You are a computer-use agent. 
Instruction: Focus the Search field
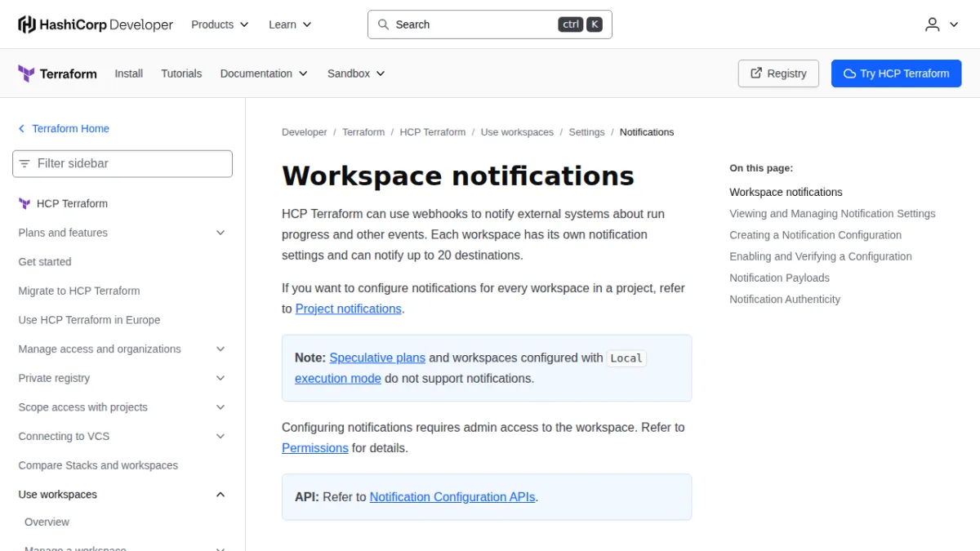point(490,24)
